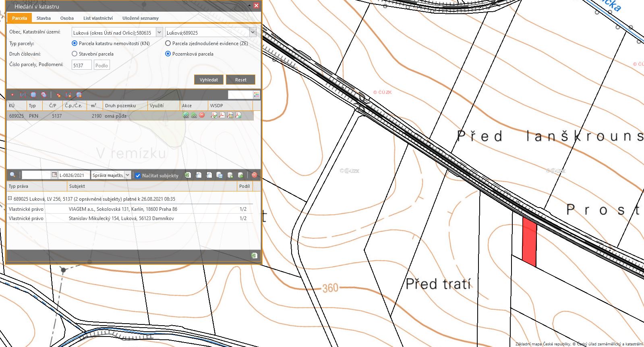This screenshot has width=644, height=347.
Task: Click the Reset button
Action: (x=240, y=79)
